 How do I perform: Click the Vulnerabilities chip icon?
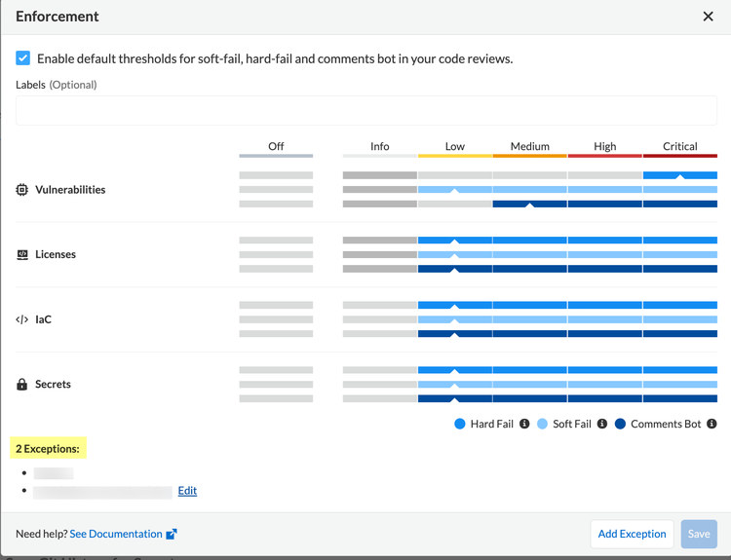tap(21, 190)
